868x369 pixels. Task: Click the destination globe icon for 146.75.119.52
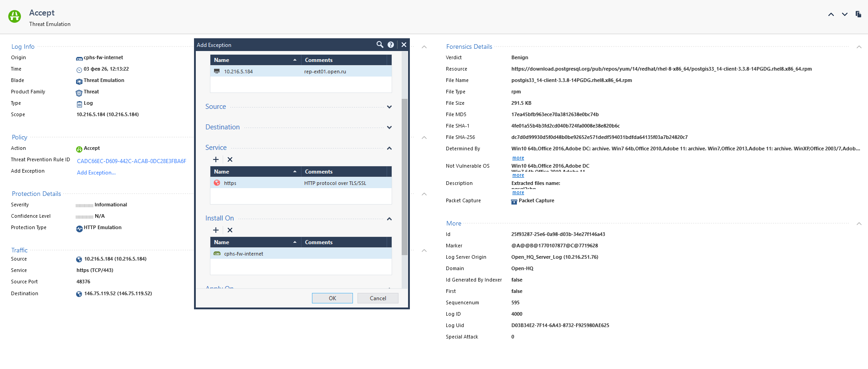click(x=79, y=294)
